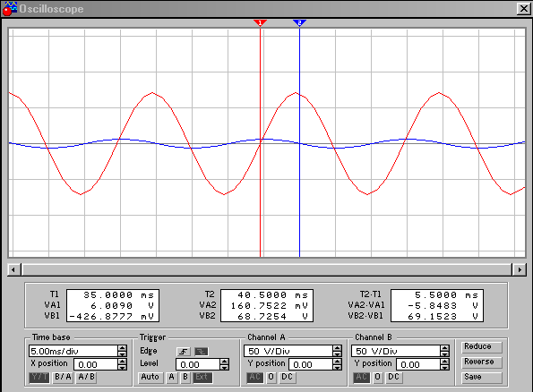Image resolution: width=533 pixels, height=392 pixels.
Task: Click the red cursor 1 marker
Action: click(260, 22)
